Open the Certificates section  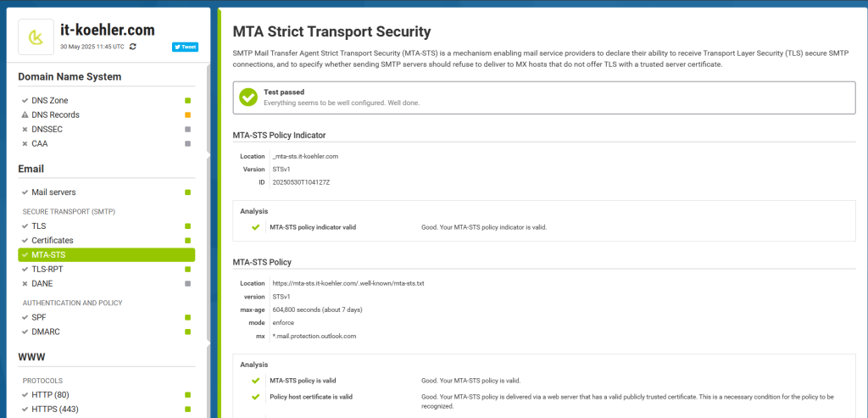point(52,241)
